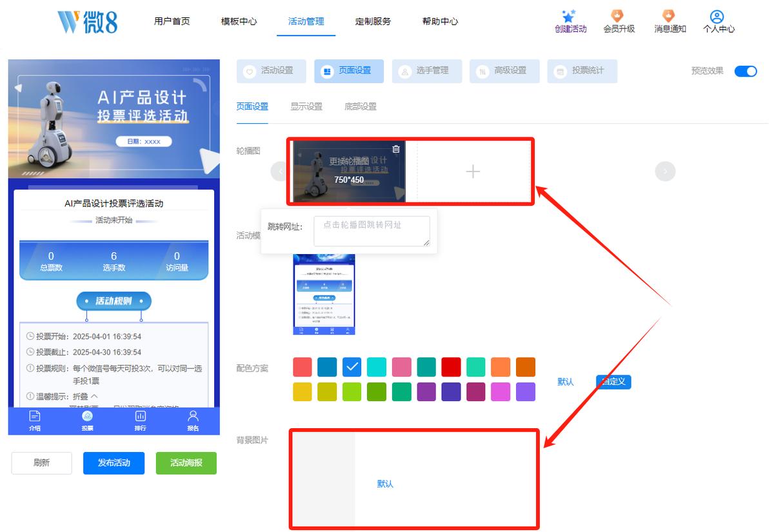774x532 pixels.
Task: Open 会员升级 membership upgrade
Action: 619,21
